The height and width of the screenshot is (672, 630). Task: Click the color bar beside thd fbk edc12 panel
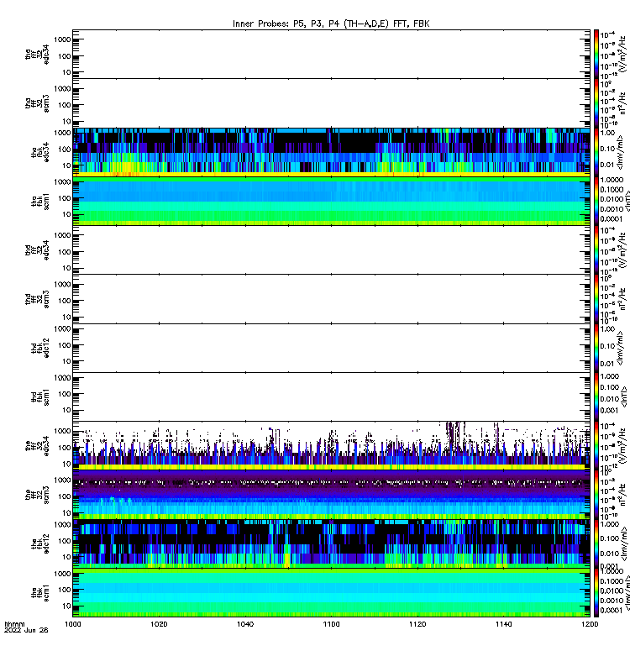click(x=596, y=348)
